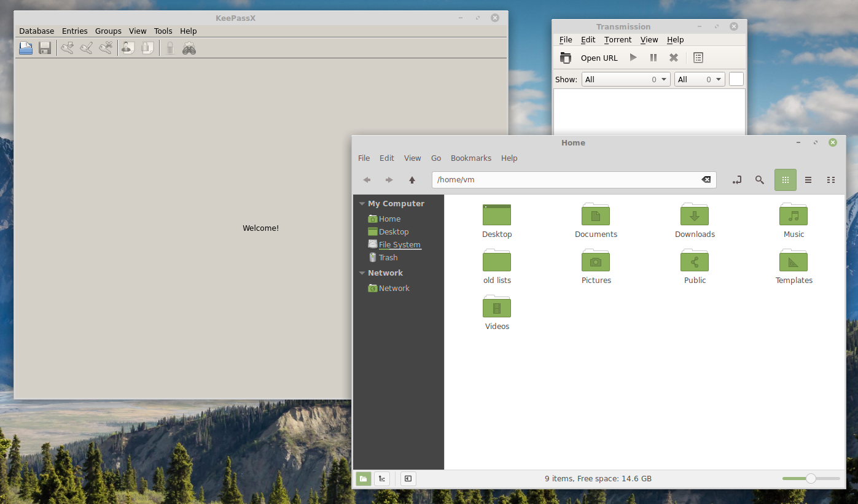Select the Music folder icon

pos(794,215)
